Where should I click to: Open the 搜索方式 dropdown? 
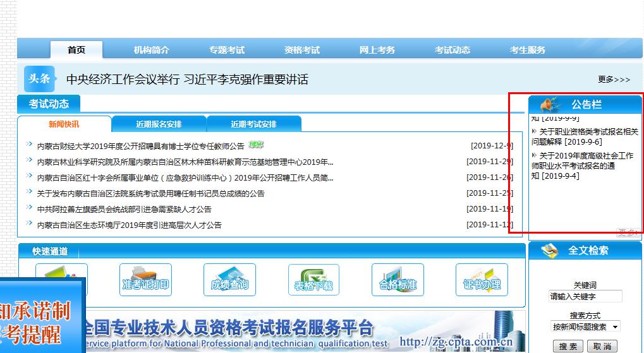585,326
